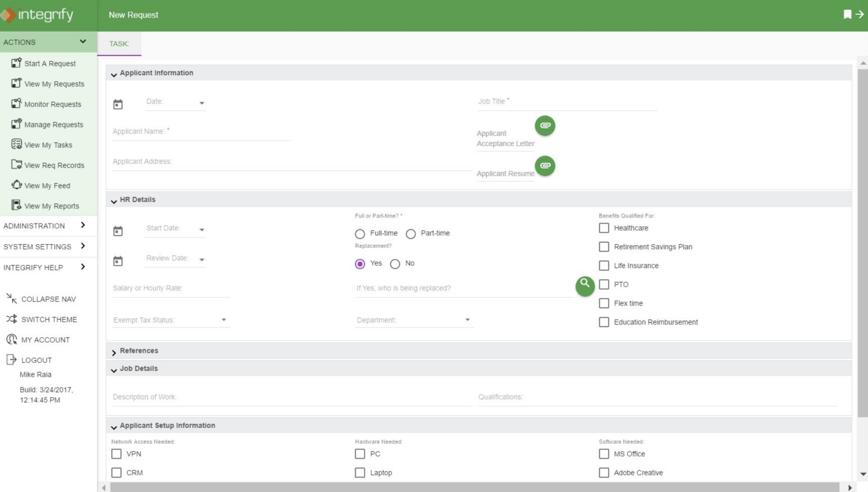Open the Exempt Tax Status dropdown
The image size is (868, 492).
[224, 320]
